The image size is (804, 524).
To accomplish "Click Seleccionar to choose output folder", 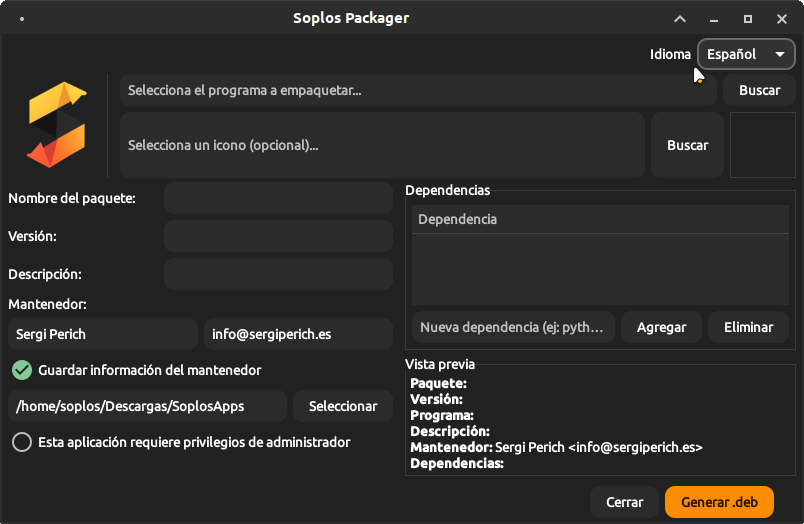I will [x=343, y=406].
